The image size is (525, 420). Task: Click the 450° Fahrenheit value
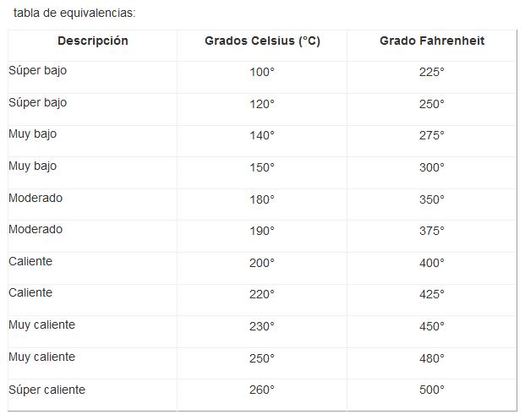(432, 327)
